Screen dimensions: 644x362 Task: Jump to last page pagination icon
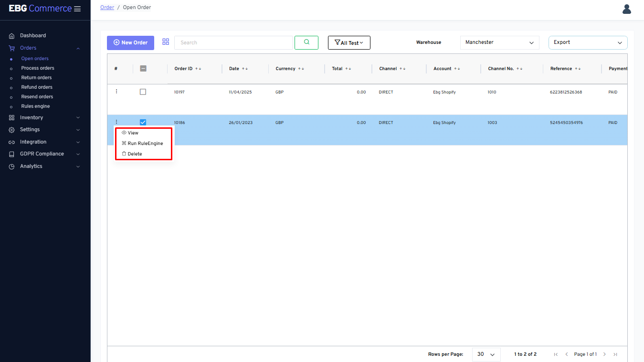[x=615, y=354]
